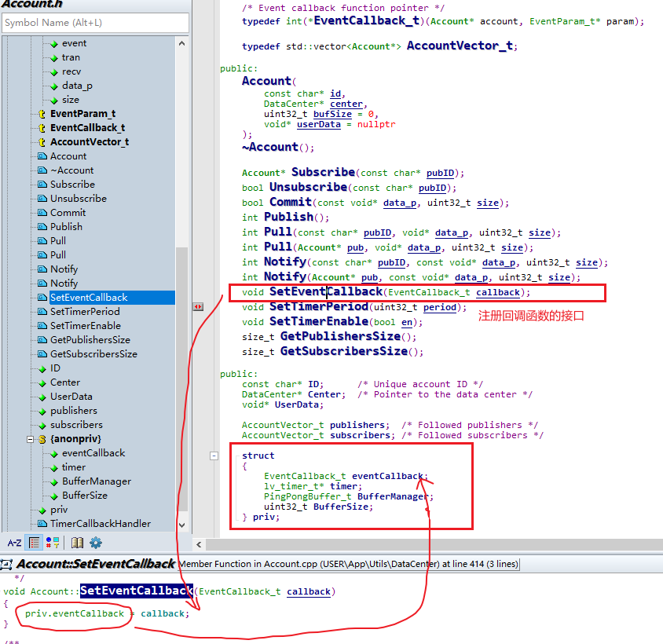Image resolution: width=663 pixels, height=644 pixels.
Task: Click highlighted SetEventCallback in context window
Action: click(137, 591)
